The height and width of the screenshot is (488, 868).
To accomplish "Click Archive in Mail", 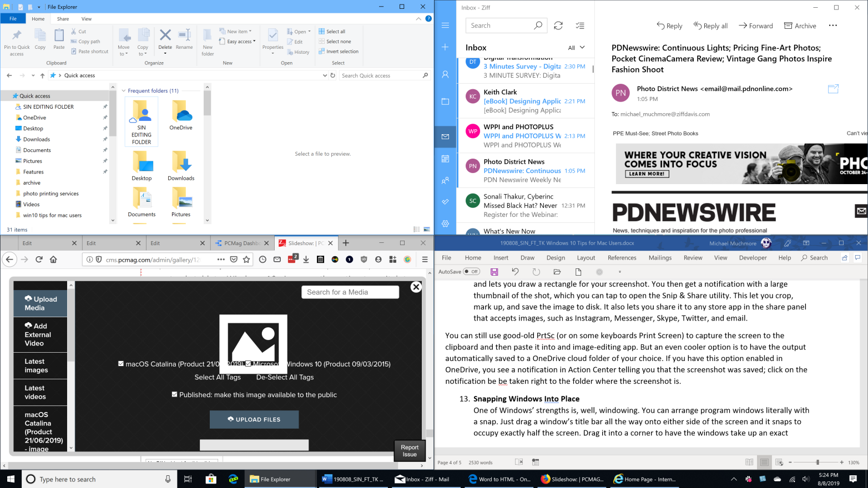I will tap(800, 26).
